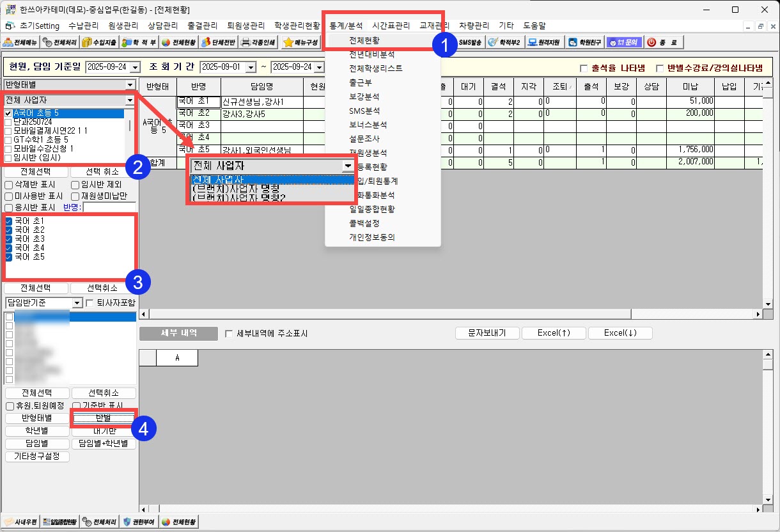
Task: Select 보강분석 from the open menu
Action: click(x=364, y=97)
